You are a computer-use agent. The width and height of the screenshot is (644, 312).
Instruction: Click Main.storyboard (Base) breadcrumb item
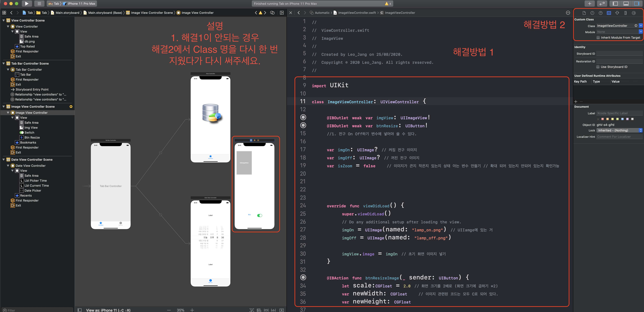pos(105,13)
